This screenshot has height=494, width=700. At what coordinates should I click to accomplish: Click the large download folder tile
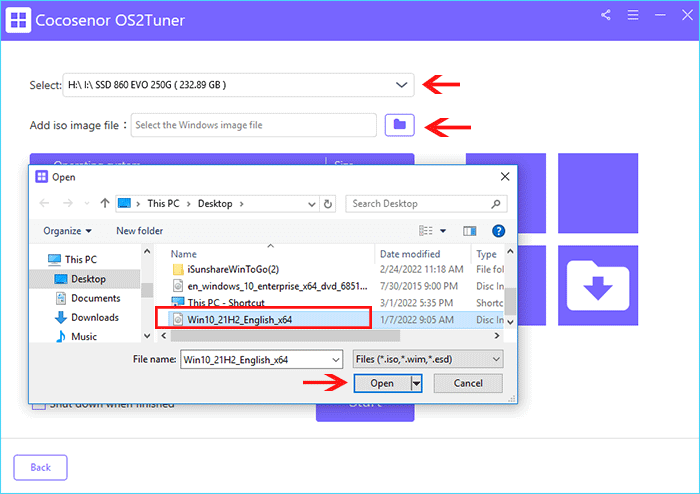[598, 285]
